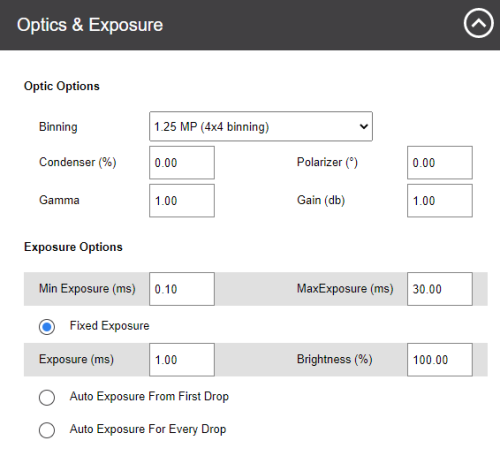
Task: Click the Brightness (%) label
Action: 335,359
